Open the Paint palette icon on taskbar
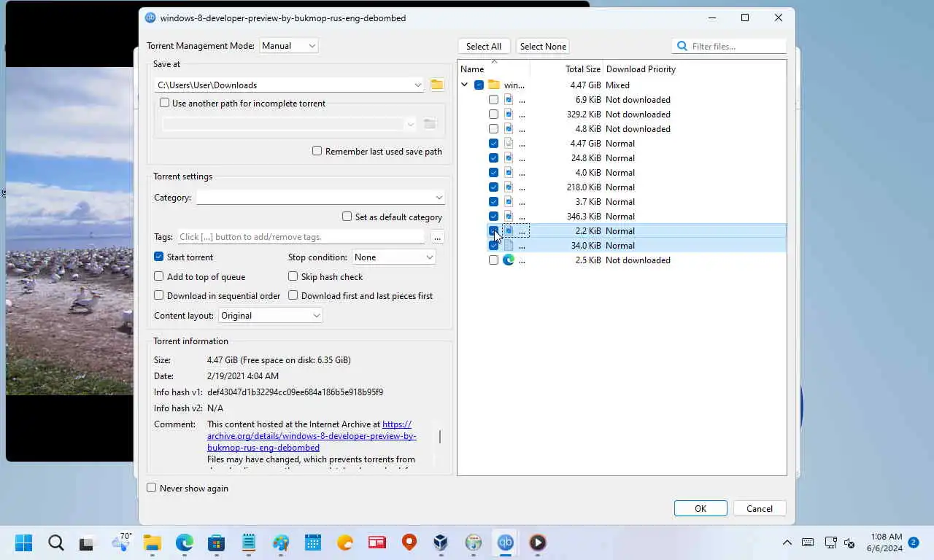This screenshot has width=934, height=560. [281, 542]
